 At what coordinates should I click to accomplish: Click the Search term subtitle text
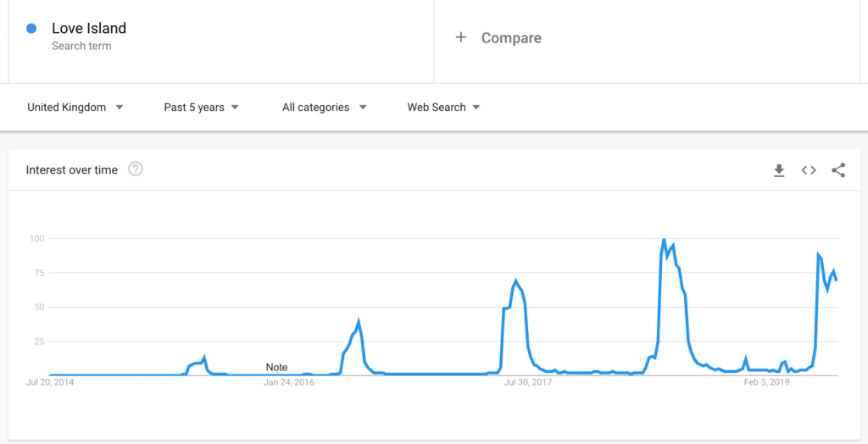(x=81, y=46)
